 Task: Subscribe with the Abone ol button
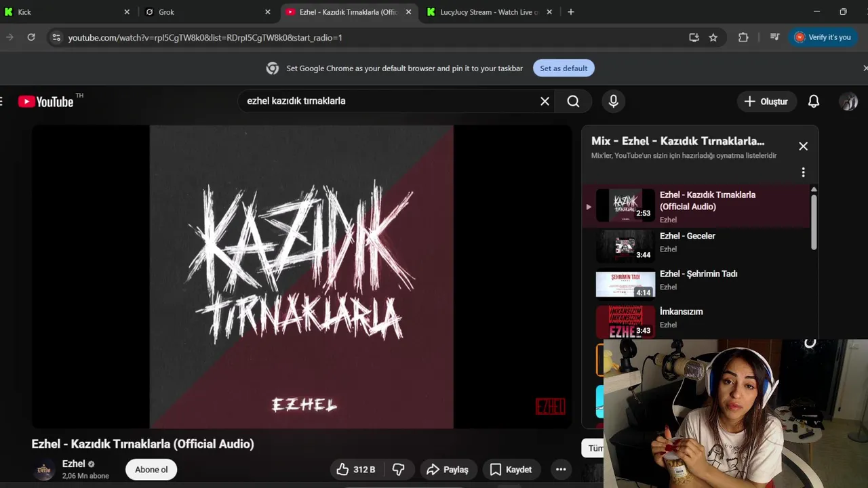click(x=151, y=470)
